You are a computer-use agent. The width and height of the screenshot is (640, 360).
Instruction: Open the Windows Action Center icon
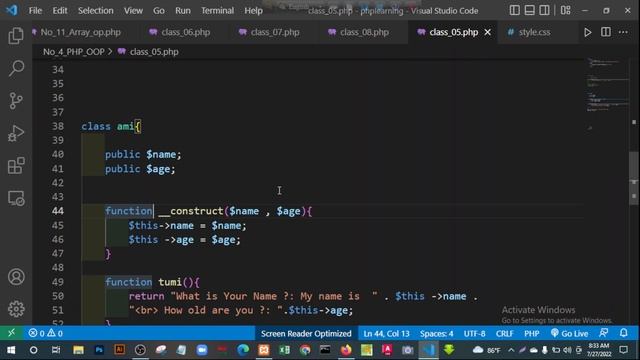click(x=623, y=350)
